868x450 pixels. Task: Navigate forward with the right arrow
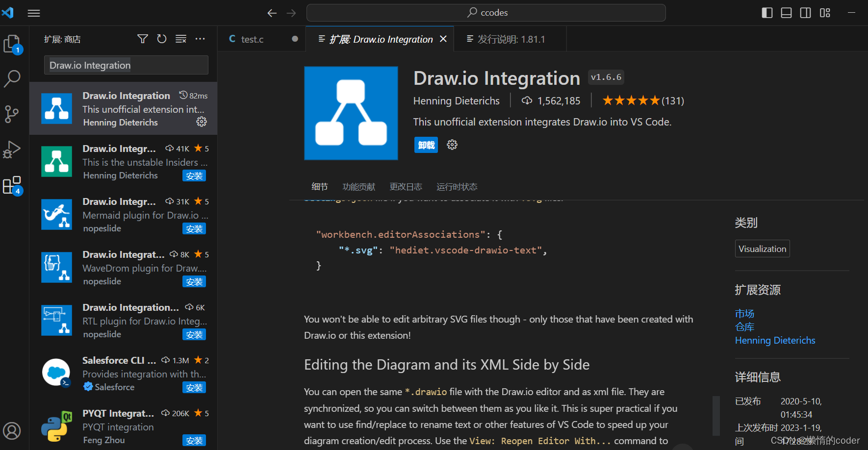(291, 13)
